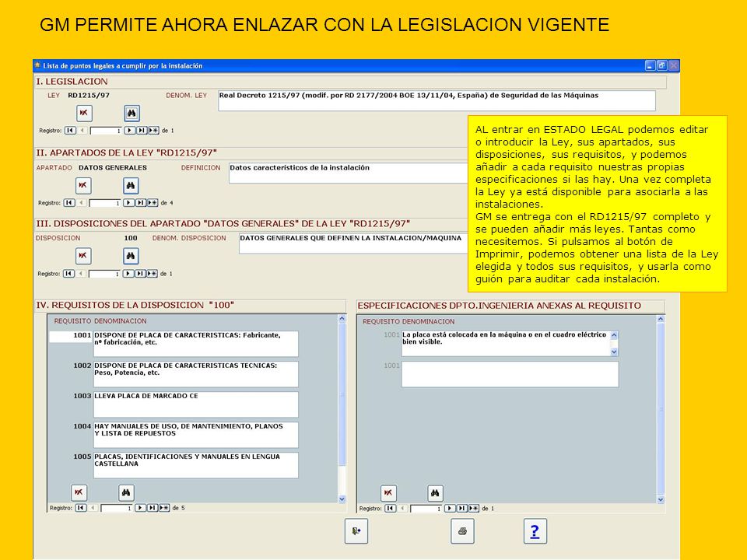Viewport: 747px width, 560px height.
Task: Go to first record in the APARTADOS navigator
Action: pyautogui.click(x=69, y=202)
